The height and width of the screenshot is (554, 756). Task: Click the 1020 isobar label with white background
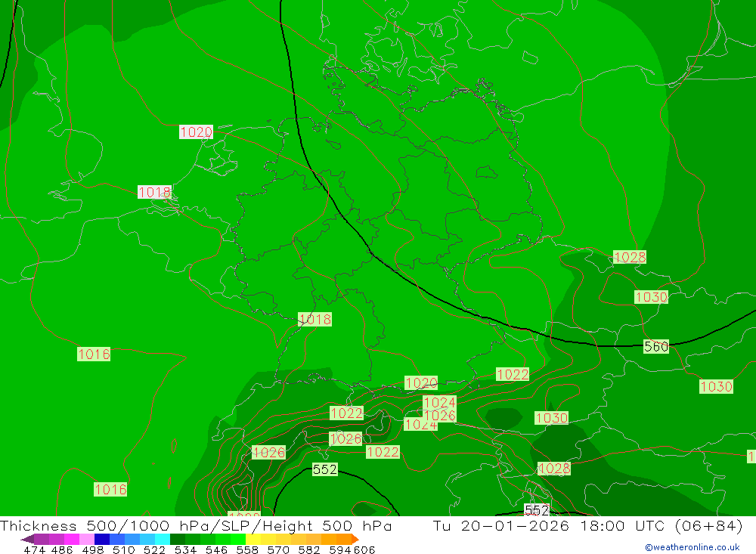click(196, 132)
